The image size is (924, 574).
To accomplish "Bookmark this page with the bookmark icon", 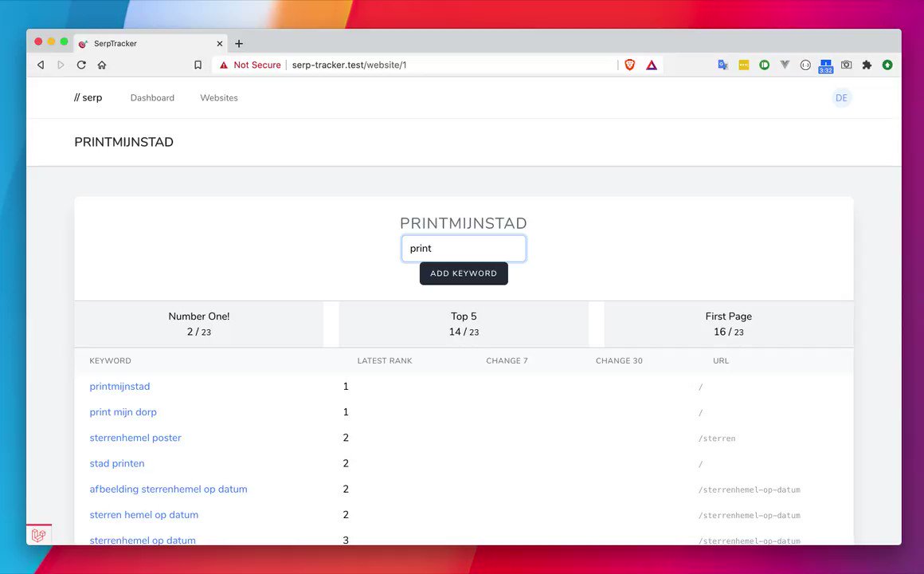I will coord(198,65).
